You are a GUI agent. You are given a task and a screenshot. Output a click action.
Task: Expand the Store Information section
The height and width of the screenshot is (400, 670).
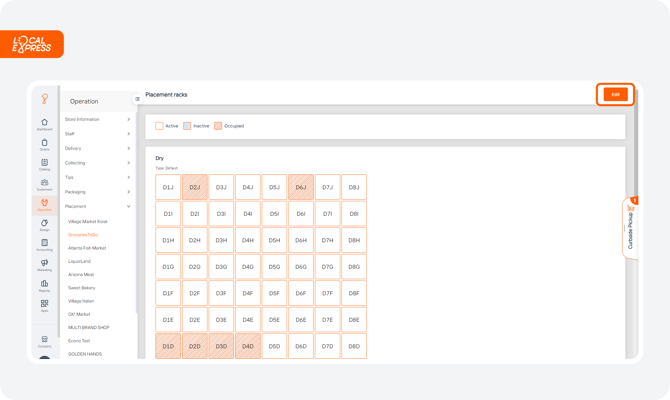tap(97, 119)
